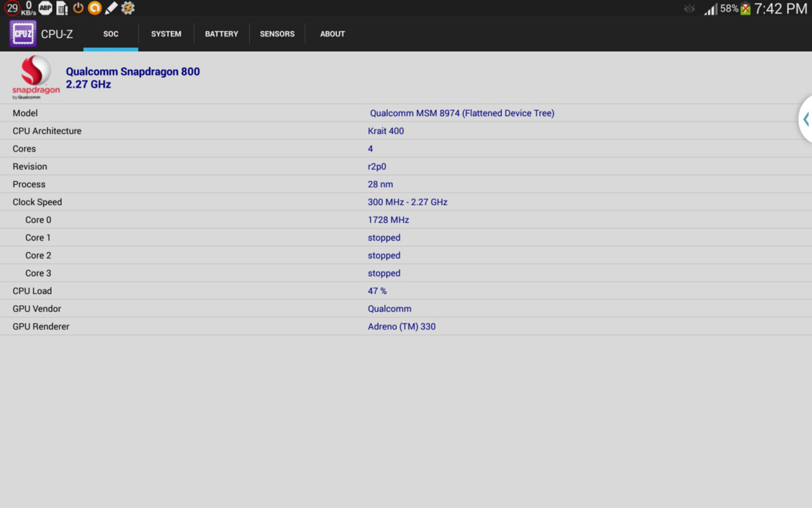
Task: Tap the gear with lightning bolt icon
Action: [128, 8]
